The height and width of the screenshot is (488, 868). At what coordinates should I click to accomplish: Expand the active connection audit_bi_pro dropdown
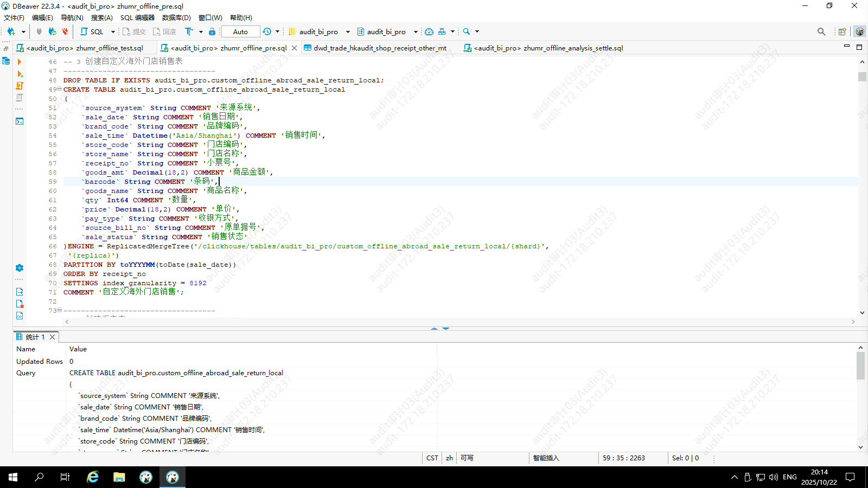pyautogui.click(x=348, y=31)
